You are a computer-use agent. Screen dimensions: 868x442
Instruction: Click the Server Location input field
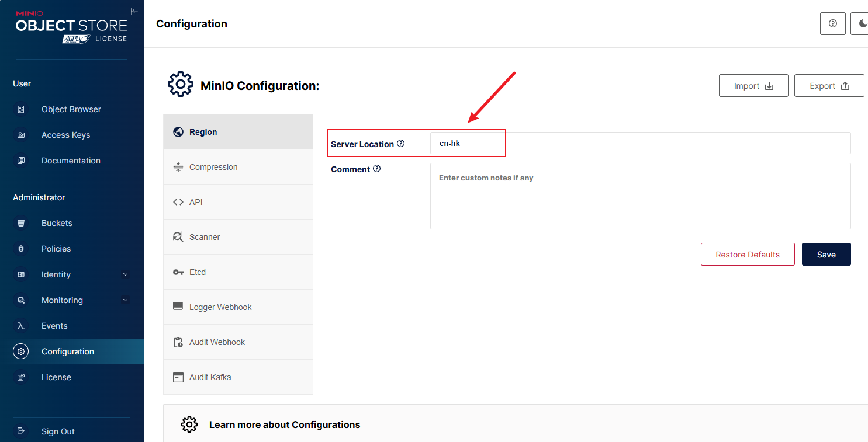pyautogui.click(x=640, y=143)
